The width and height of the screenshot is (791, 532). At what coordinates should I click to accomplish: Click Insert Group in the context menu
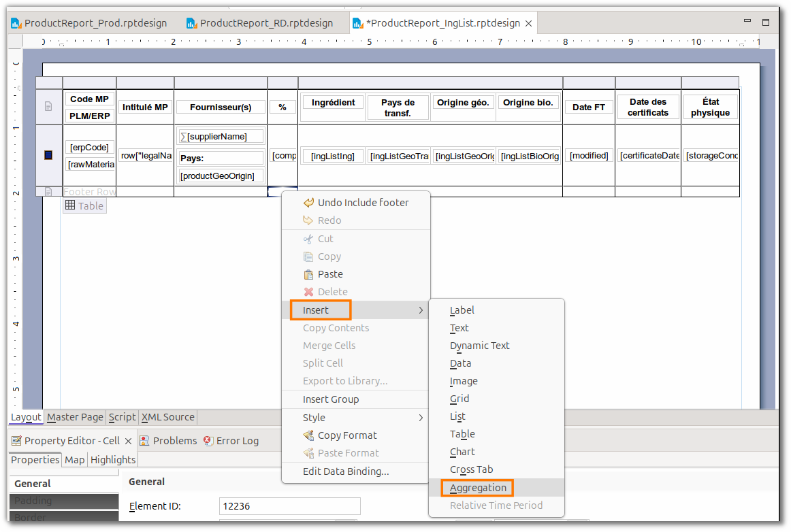[356, 399]
